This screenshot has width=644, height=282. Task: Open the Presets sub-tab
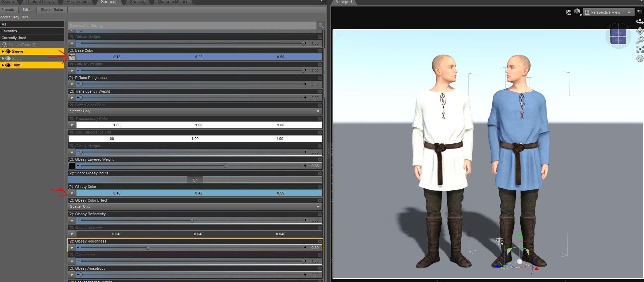coord(8,10)
